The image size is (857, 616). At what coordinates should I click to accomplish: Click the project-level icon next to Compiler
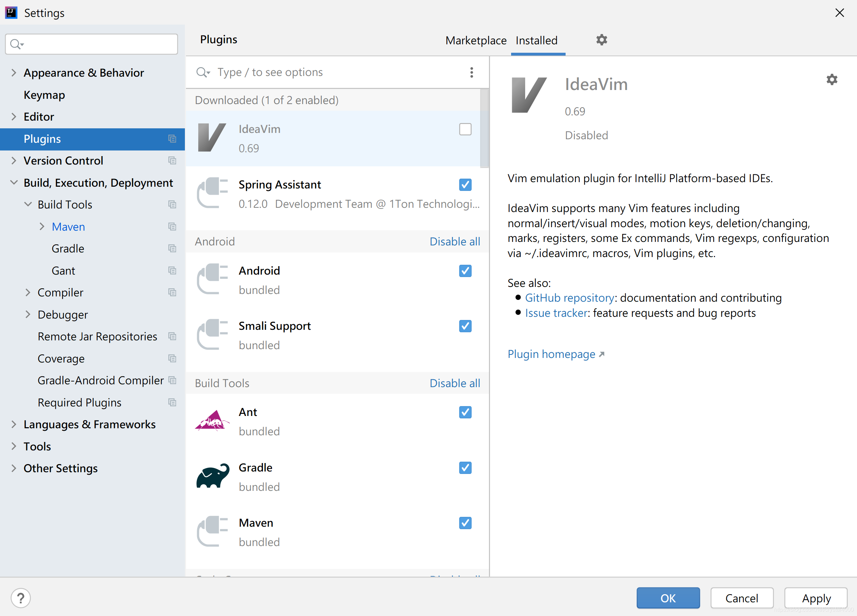[x=172, y=293]
